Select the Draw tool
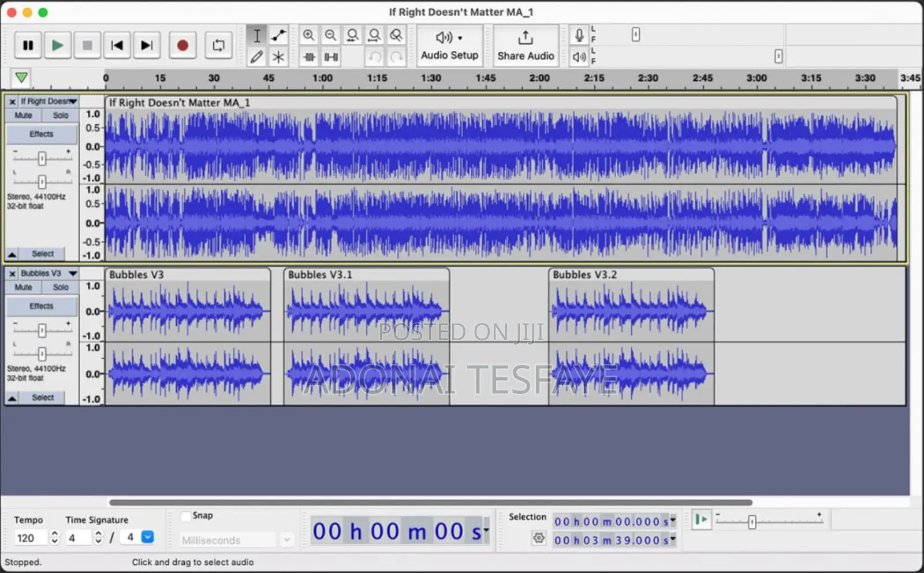The height and width of the screenshot is (573, 924). coord(257,57)
